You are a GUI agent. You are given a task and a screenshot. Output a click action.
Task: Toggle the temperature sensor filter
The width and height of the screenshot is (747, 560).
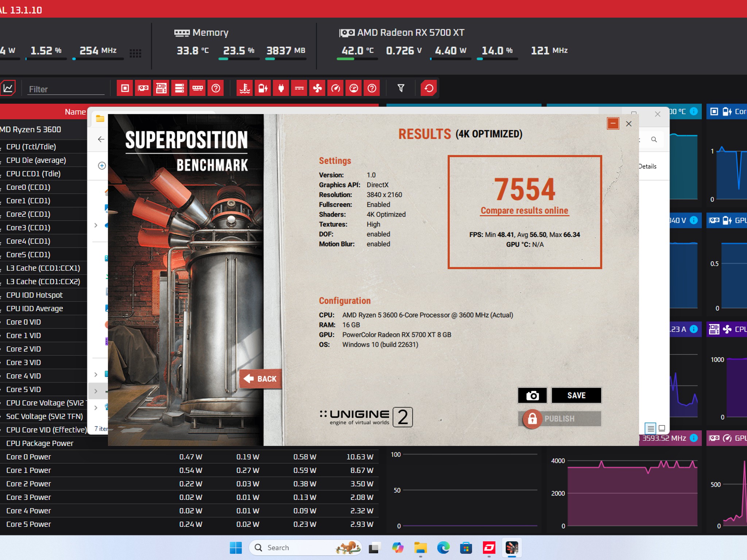point(245,88)
